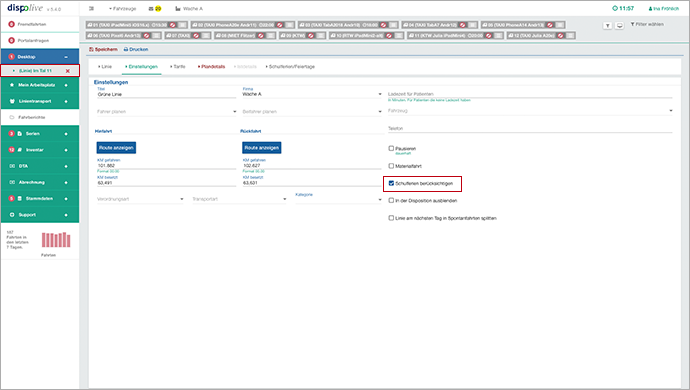Click the blocked status icon on vehicle 06
690x390 pixels.
[147, 36]
